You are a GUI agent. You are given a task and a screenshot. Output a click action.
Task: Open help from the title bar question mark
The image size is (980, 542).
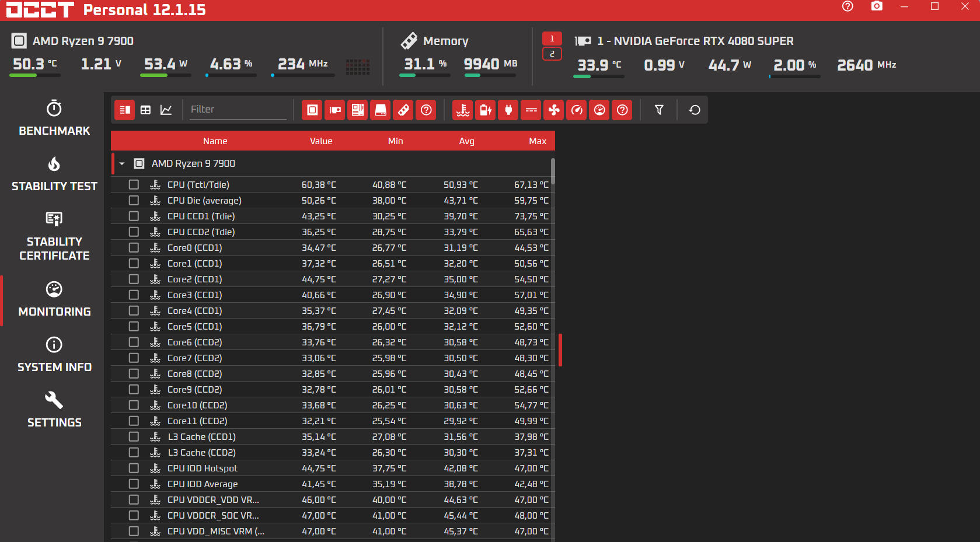pyautogui.click(x=848, y=6)
